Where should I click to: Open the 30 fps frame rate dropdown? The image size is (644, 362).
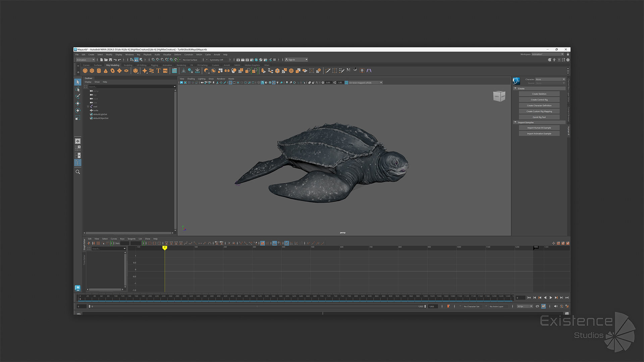pos(525,306)
